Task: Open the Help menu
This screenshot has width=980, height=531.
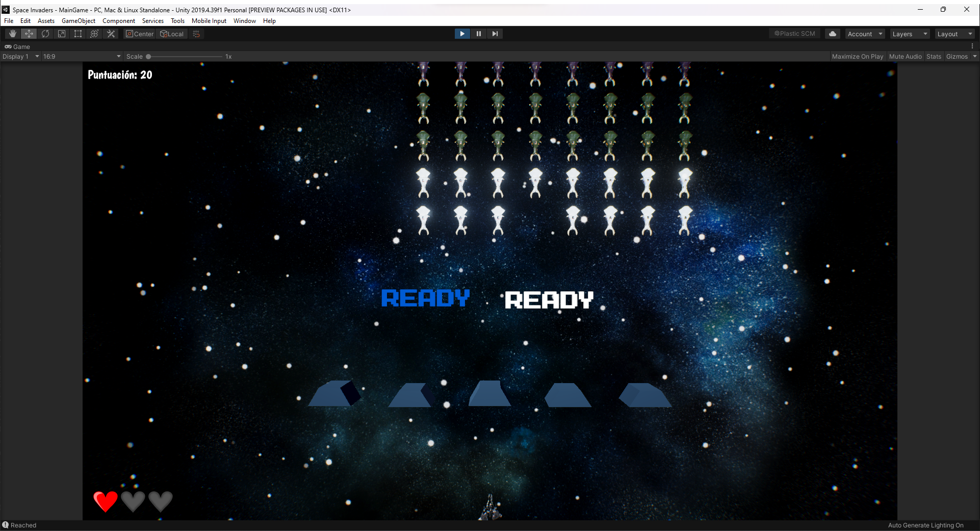Action: coord(269,21)
